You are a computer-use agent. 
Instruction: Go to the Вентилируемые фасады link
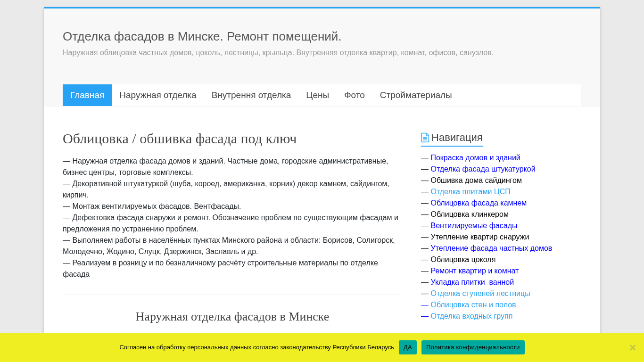[x=474, y=226]
